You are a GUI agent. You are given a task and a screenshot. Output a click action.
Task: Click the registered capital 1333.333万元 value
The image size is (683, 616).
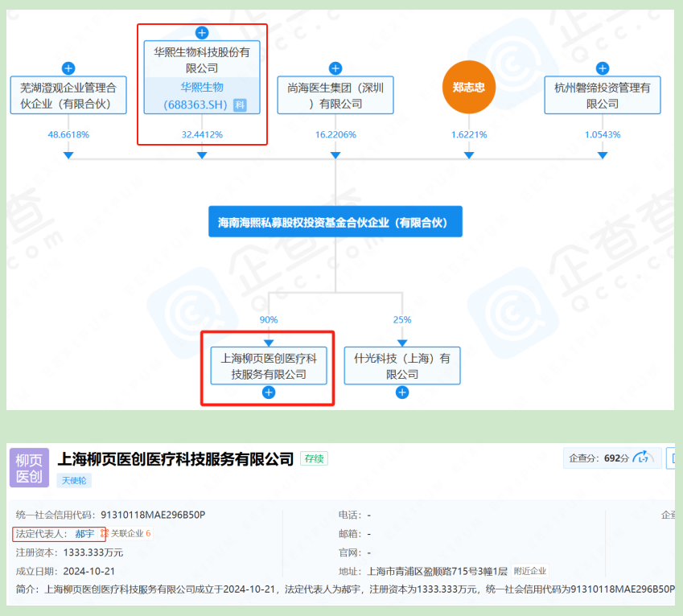coord(93,553)
